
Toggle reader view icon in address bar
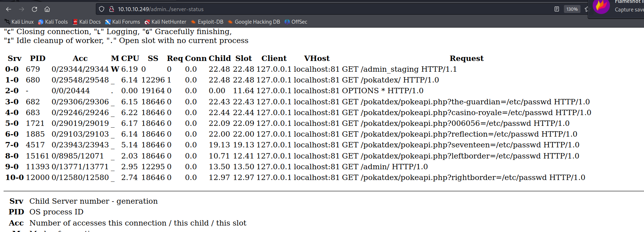tap(556, 9)
